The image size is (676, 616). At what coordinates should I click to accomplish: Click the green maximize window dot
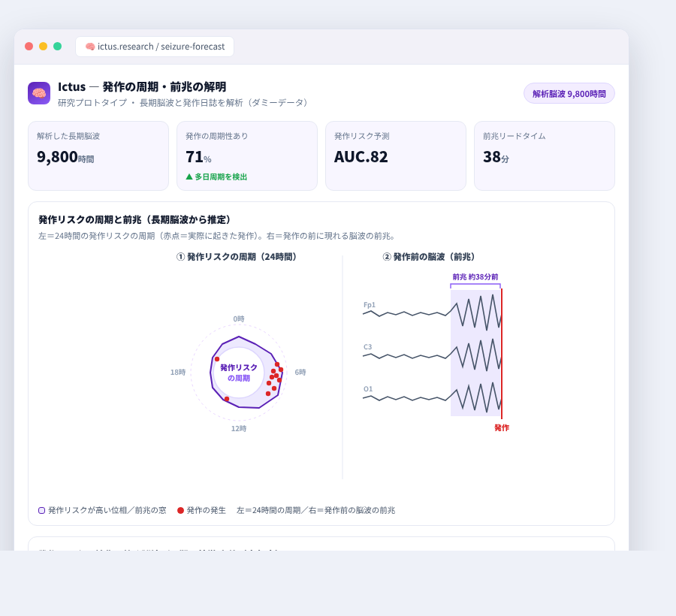point(57,46)
